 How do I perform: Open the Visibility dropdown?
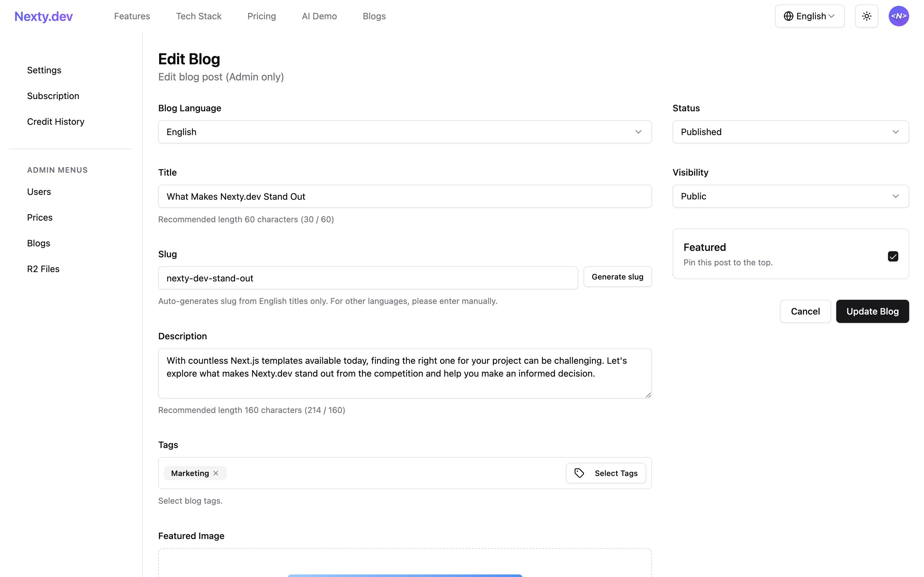(x=790, y=196)
